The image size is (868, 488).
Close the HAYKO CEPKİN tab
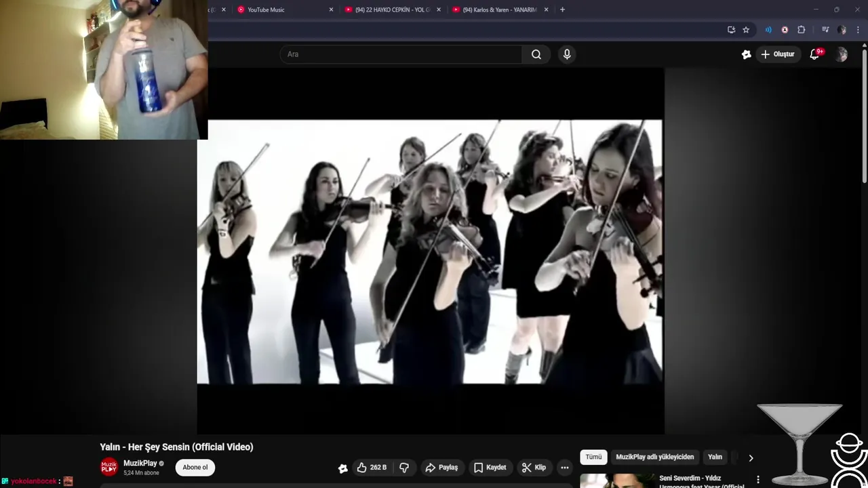(439, 9)
